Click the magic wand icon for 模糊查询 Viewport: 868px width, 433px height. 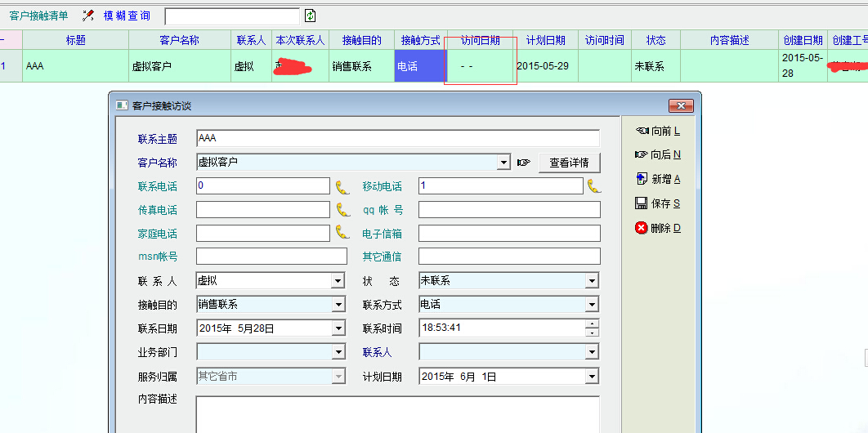coord(88,16)
